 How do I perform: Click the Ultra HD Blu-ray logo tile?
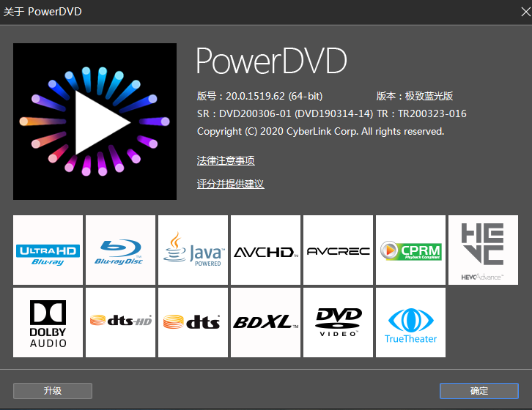pyautogui.click(x=48, y=250)
